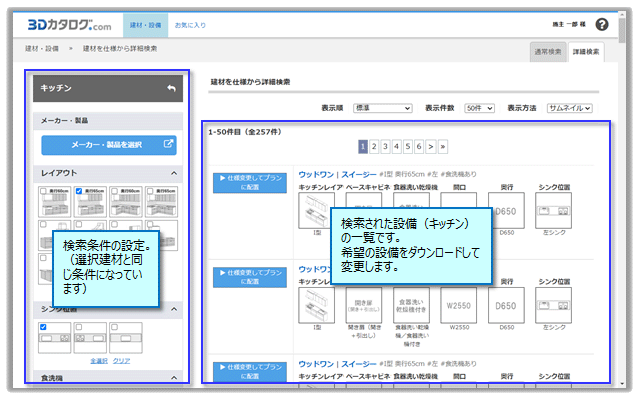639x399 pixels.
Task: Toggle the left-sink position checkbox
Action: pyautogui.click(x=43, y=327)
